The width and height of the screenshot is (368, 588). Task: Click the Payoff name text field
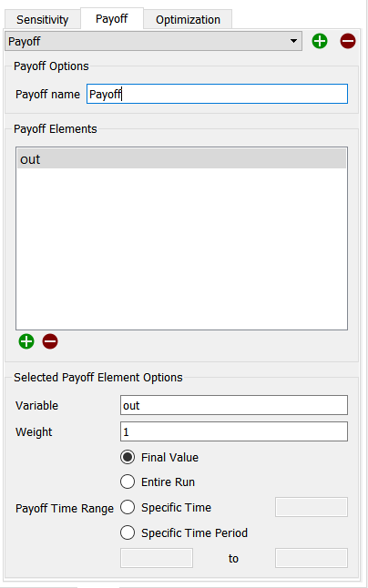click(217, 94)
